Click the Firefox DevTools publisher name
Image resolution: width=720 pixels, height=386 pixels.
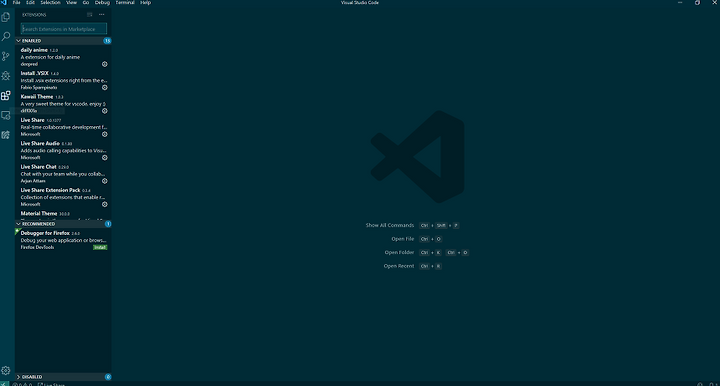coord(37,247)
